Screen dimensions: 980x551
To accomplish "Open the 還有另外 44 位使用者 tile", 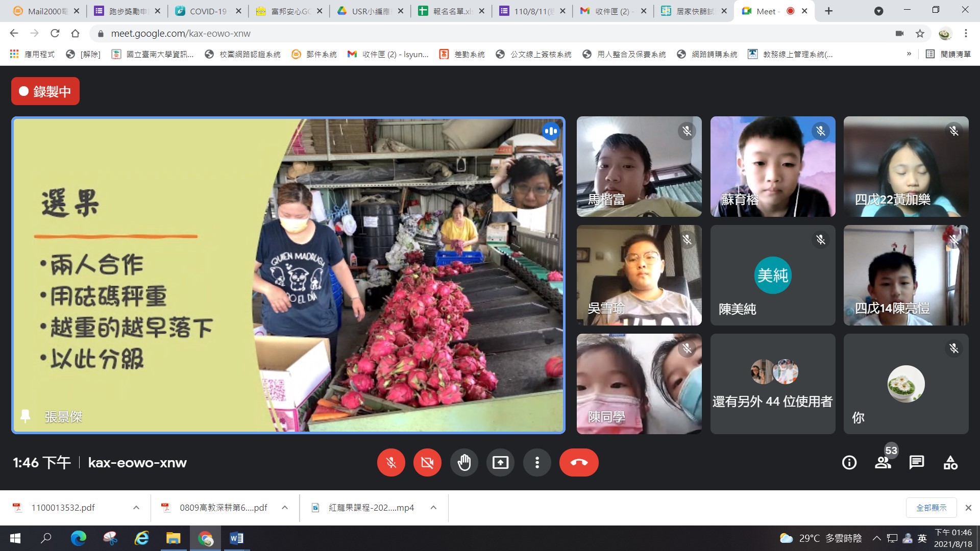I will tap(773, 384).
